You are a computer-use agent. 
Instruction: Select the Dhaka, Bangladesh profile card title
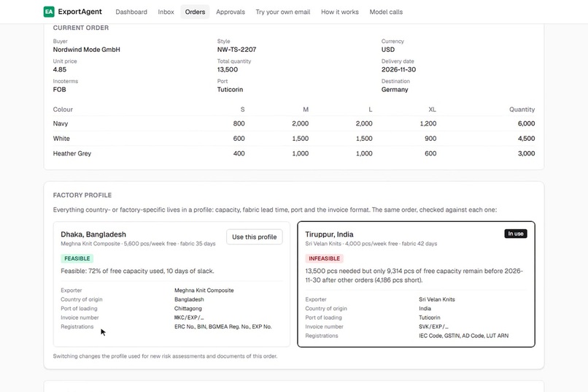[93, 234]
